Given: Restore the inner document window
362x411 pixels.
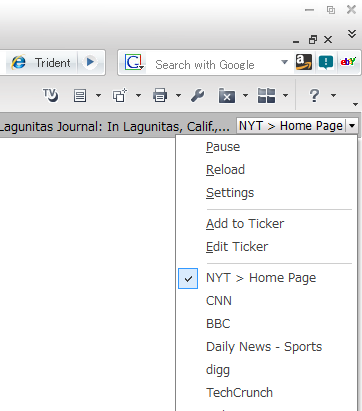Looking at the screenshot, I should click(313, 40).
